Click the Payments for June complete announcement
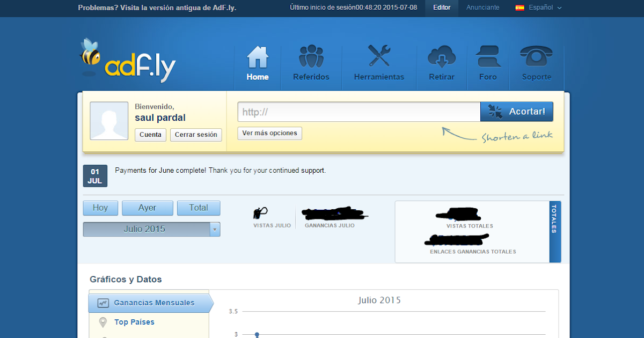This screenshot has height=338, width=644. [221, 171]
